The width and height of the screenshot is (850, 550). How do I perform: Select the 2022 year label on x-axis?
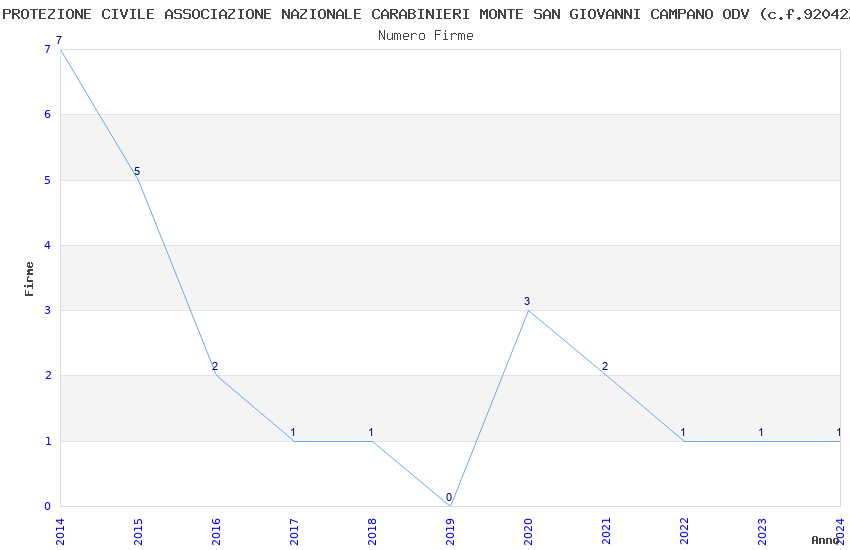(x=685, y=532)
